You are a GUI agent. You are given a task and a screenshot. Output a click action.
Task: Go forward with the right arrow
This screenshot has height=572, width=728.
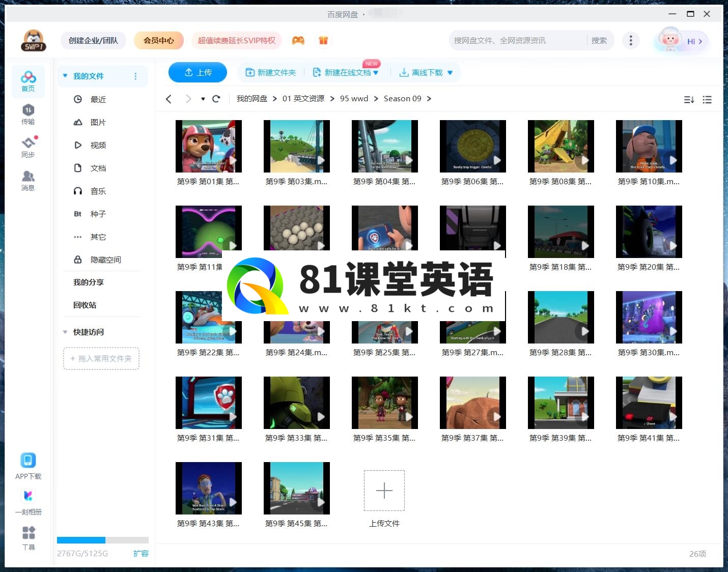point(188,99)
